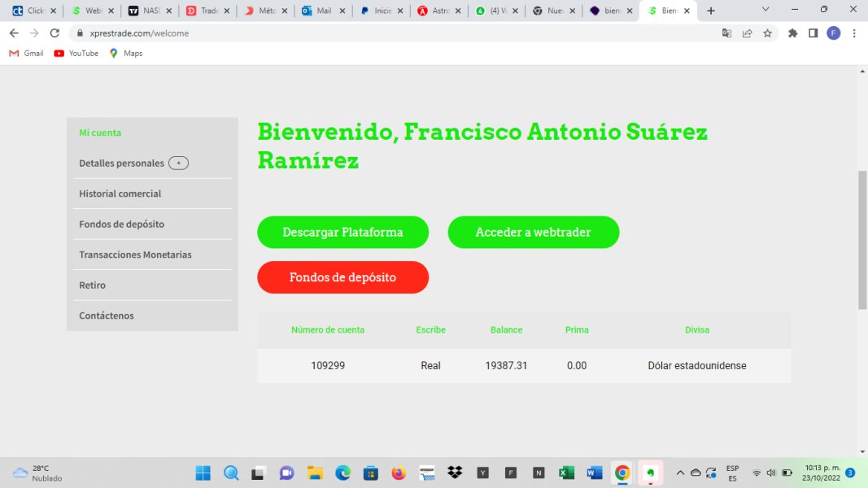Open Retiro in the sidebar menu

point(93,285)
